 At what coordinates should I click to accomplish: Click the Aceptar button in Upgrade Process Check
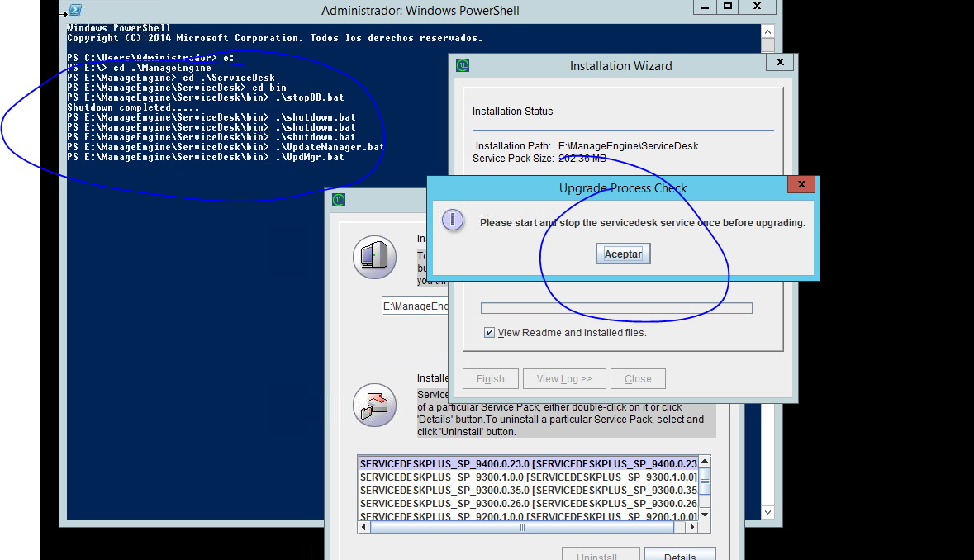click(x=623, y=254)
